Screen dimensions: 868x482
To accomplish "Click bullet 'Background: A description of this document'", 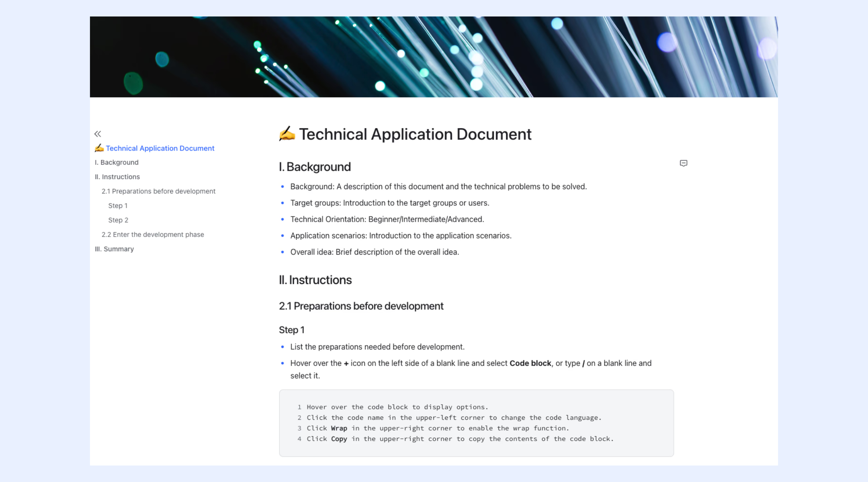I will 438,186.
